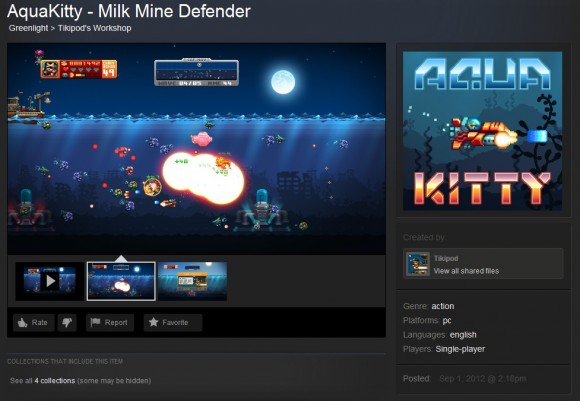This screenshot has height=401, width=580.
Task: Click the Aqua Kitty logo image
Action: 482,131
